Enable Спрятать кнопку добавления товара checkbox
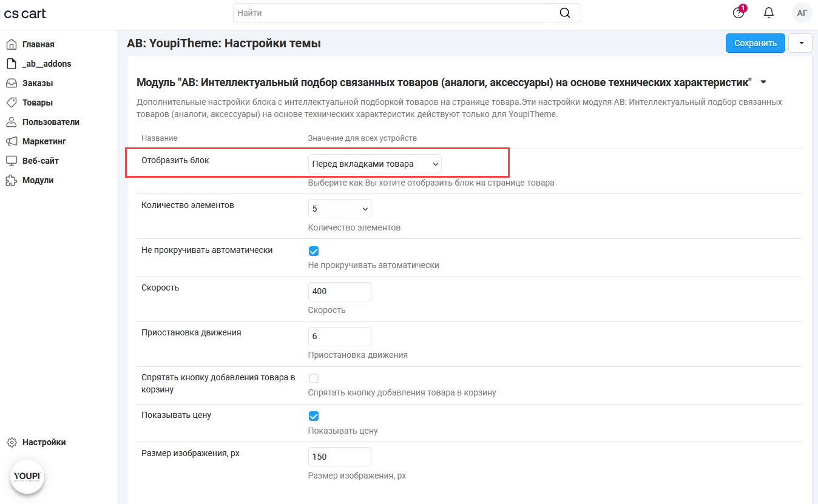Viewport: 818px width, 504px height. click(x=314, y=378)
